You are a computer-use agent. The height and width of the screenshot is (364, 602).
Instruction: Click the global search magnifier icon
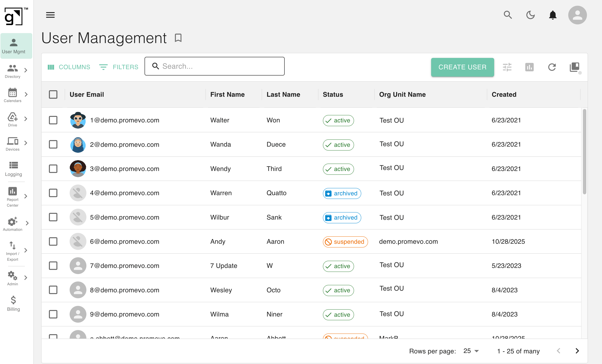click(508, 15)
